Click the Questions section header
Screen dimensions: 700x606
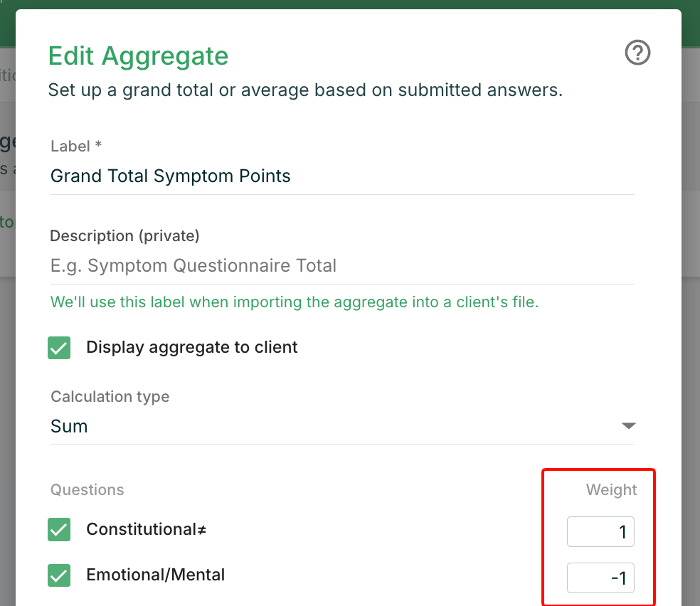coord(87,489)
